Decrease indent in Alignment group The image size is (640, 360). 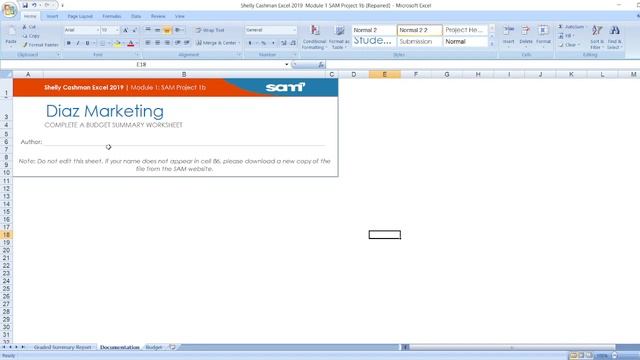(178, 43)
